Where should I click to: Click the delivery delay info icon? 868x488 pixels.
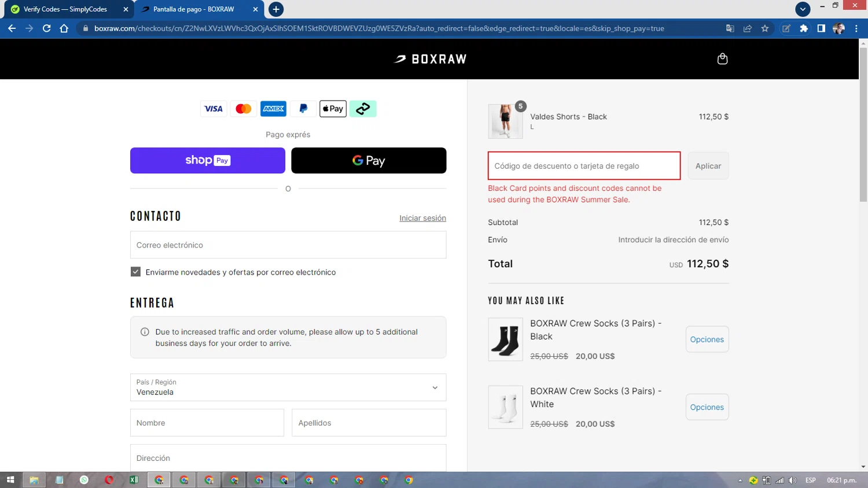(x=145, y=332)
